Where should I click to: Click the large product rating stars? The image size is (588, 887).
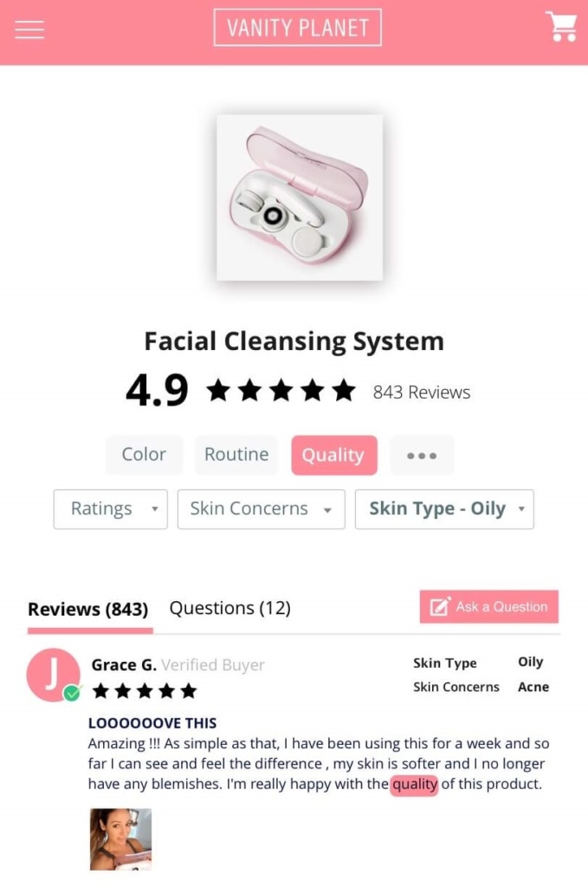click(281, 391)
